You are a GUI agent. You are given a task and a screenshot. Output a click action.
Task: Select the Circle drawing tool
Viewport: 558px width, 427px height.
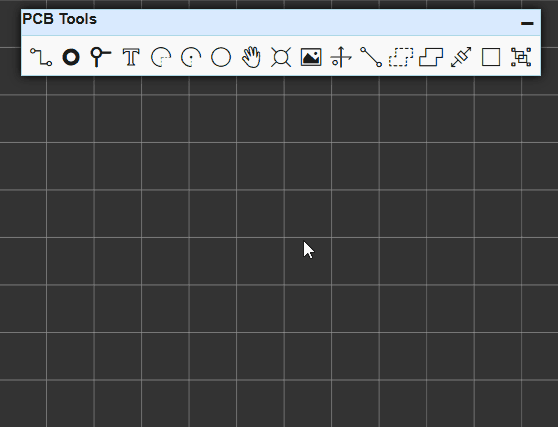pyautogui.click(x=221, y=57)
